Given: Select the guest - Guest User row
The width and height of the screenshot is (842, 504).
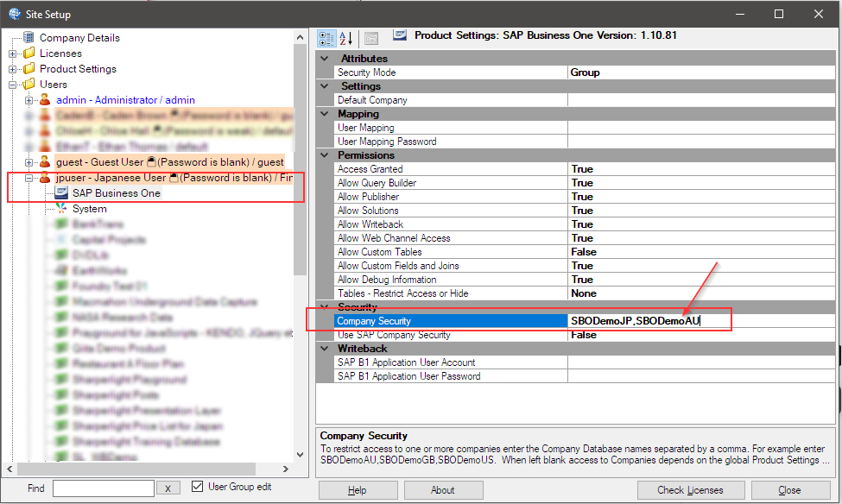Looking at the screenshot, I should 169,162.
